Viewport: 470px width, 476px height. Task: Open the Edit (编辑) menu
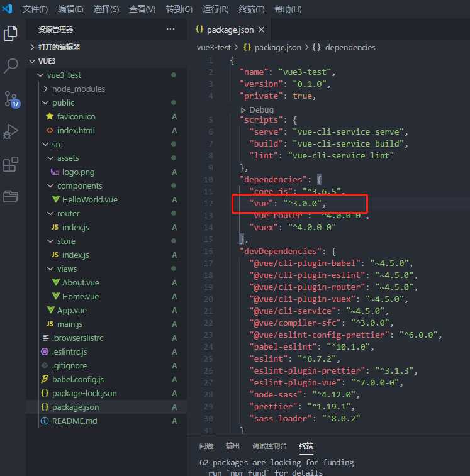[x=70, y=9]
